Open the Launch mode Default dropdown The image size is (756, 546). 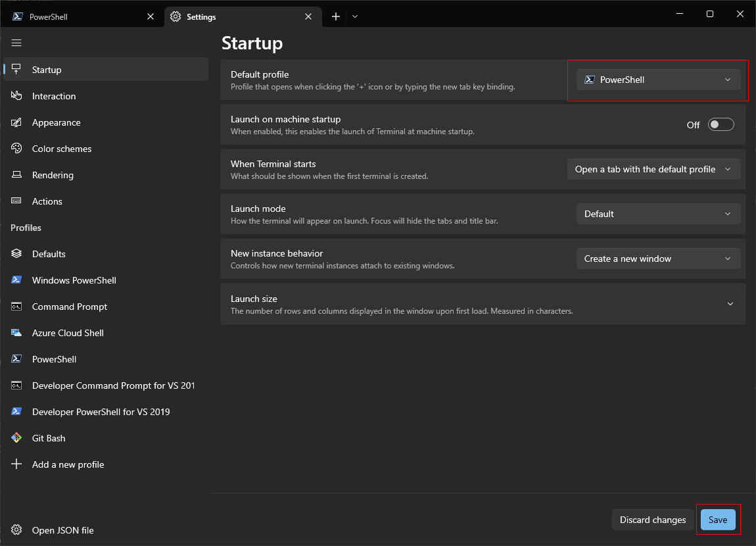coord(658,214)
